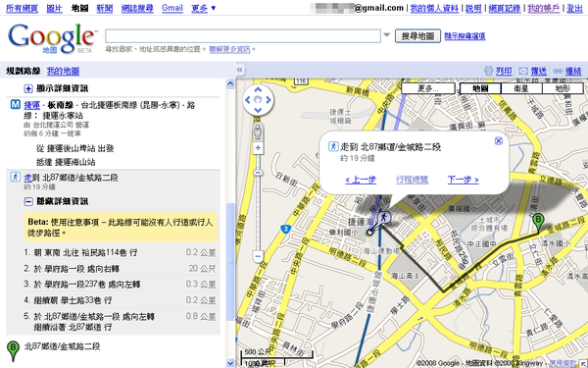Screen dimensions: 588x368
Task: Select step 2 於學府路一段處向右轉
Action: click(x=120, y=269)
